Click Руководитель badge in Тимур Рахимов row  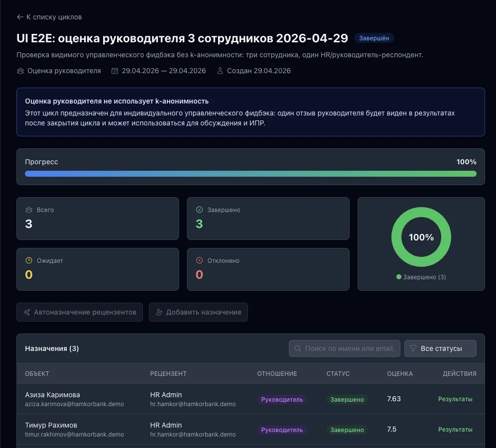click(282, 430)
